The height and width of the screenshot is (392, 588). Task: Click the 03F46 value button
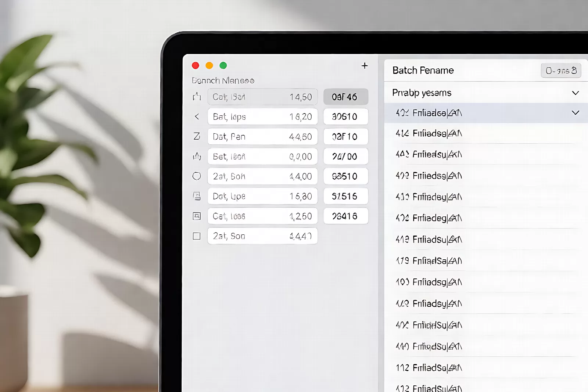[x=346, y=97]
